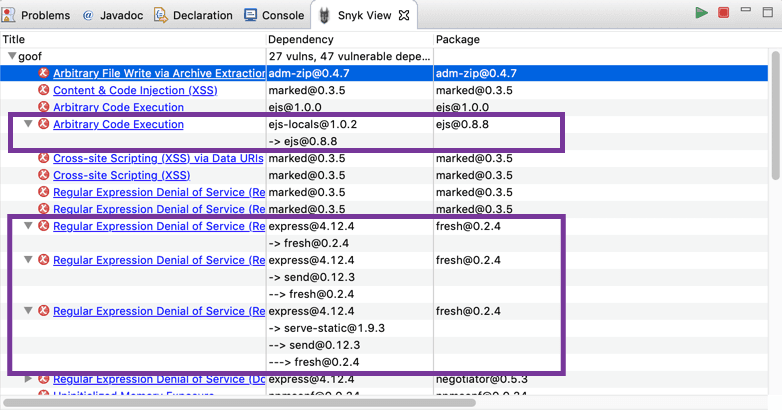Click the Title column header
The width and height of the screenshot is (782, 410).
coord(133,39)
